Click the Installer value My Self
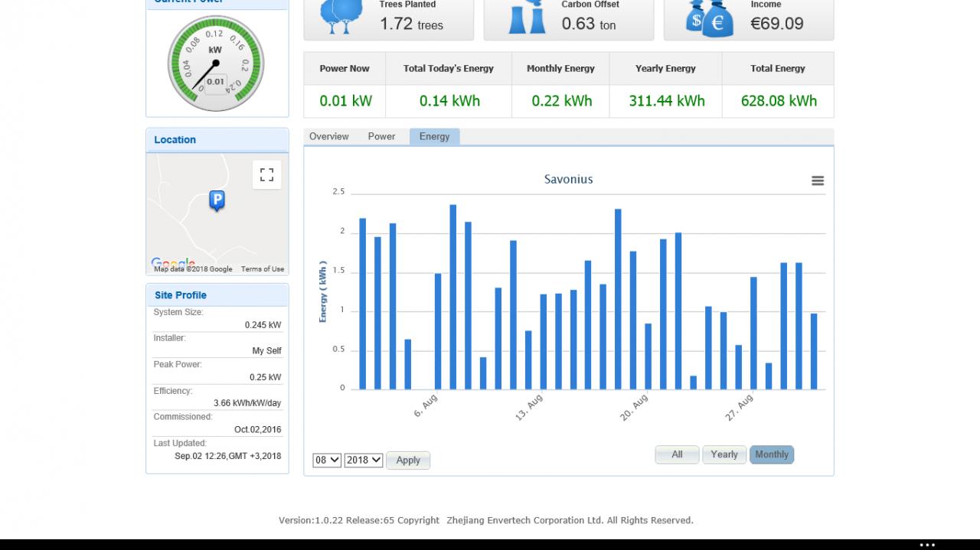Image resolution: width=980 pixels, height=550 pixels. click(266, 351)
